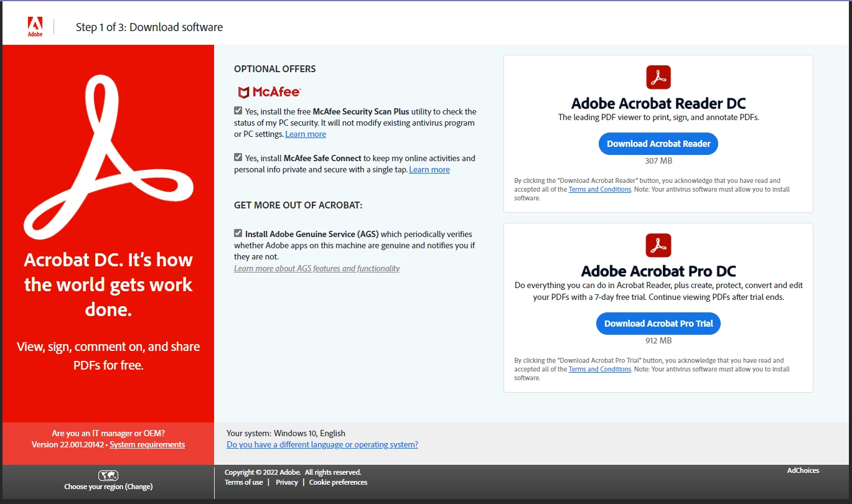Click the McAfee logo under Optional Offers
This screenshot has width=852, height=504.
click(269, 92)
